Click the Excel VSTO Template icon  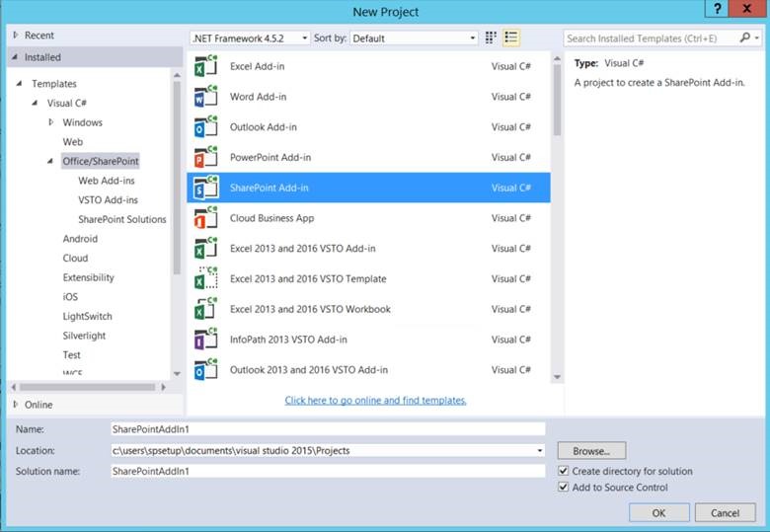(x=205, y=278)
